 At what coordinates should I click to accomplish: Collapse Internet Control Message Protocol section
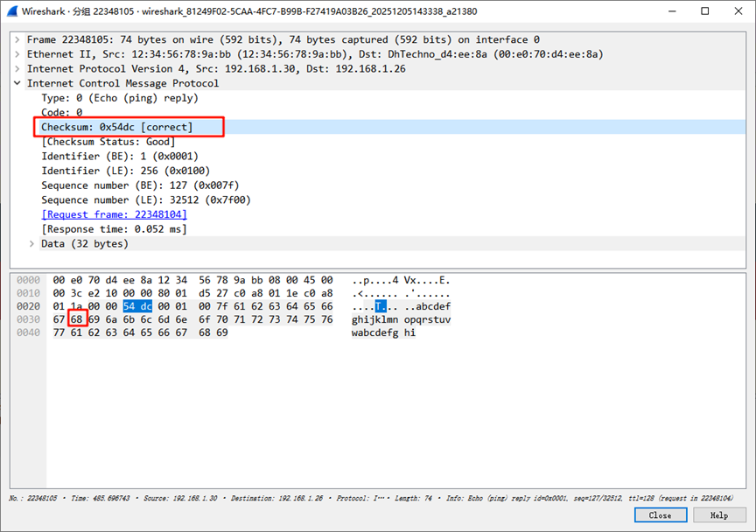click(17, 83)
